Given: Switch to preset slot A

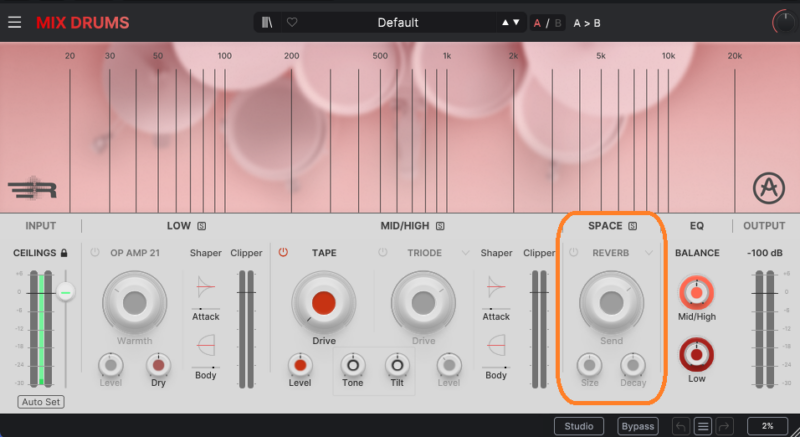Looking at the screenshot, I should pyautogui.click(x=537, y=22).
